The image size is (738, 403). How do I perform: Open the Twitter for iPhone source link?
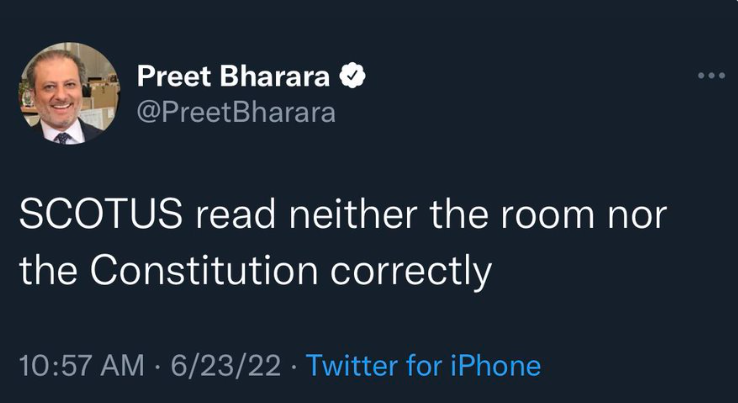click(x=423, y=365)
